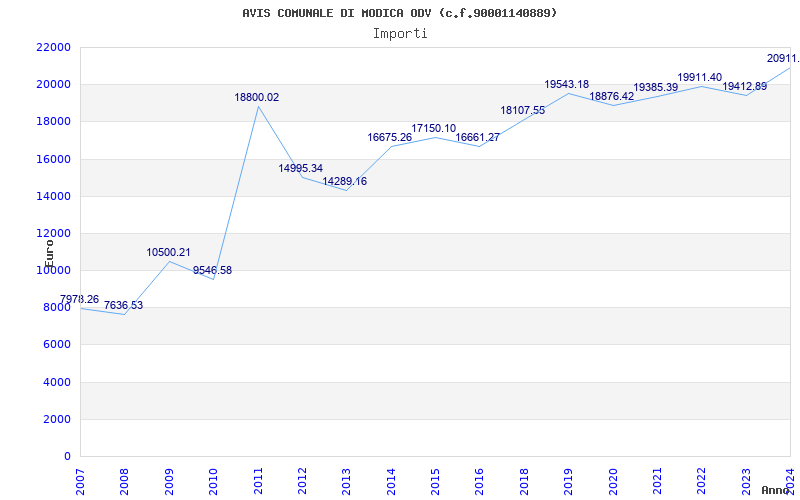
Task: Click the y-axis value 22000
Action: 53,47
